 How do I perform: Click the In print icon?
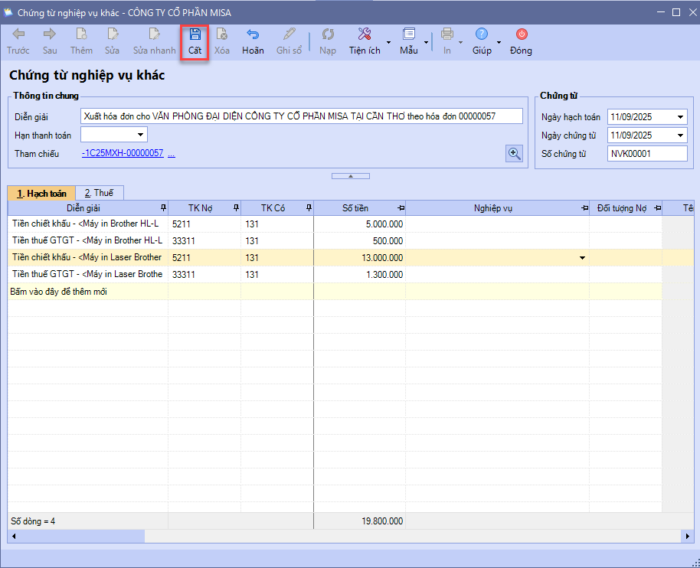(447, 35)
